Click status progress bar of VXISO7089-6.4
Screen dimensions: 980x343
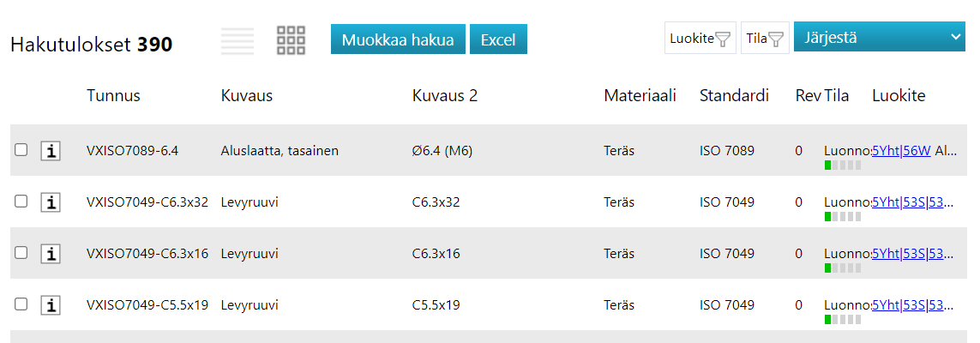coord(842,165)
